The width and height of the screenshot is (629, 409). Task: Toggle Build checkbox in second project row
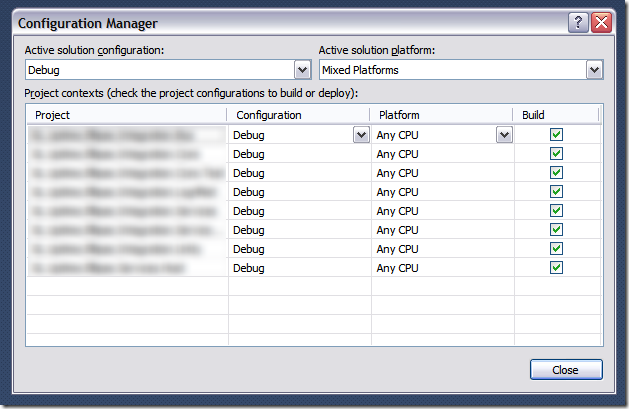coord(556,154)
